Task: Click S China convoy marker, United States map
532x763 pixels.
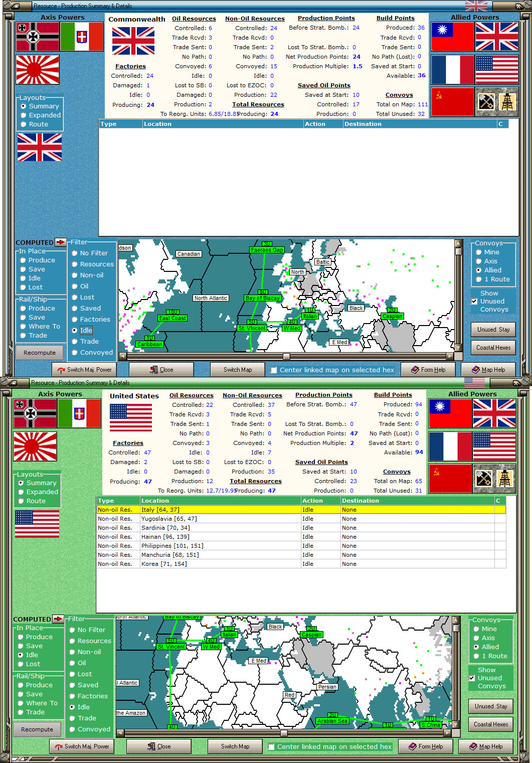Action: click(431, 725)
